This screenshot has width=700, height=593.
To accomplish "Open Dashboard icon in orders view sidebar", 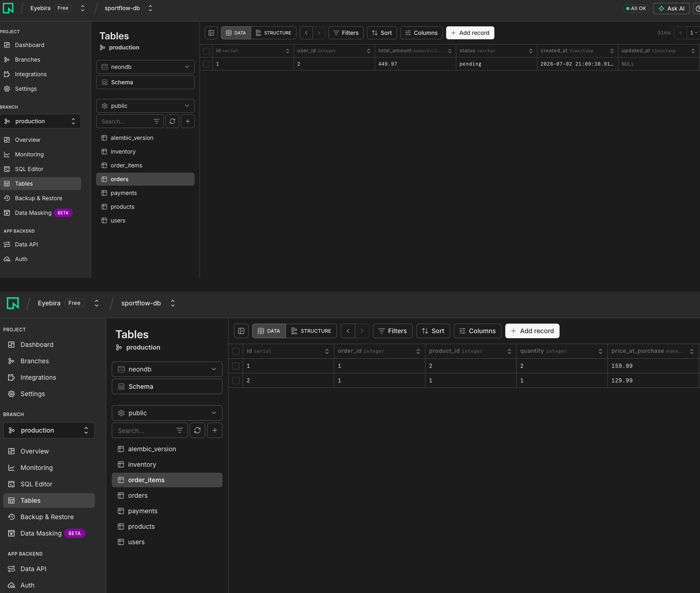I will (7, 45).
